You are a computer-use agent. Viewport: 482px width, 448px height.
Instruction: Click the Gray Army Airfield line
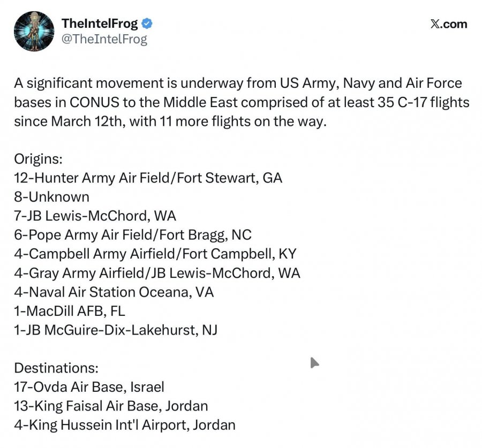pos(157,273)
